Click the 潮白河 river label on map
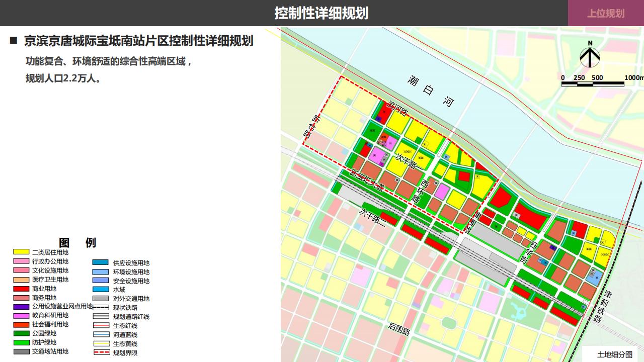Viewport: 644px width, 362px height. click(431, 90)
